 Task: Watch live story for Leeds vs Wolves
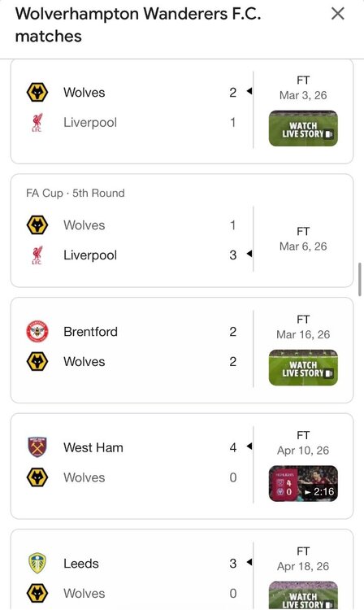pyautogui.click(x=303, y=595)
